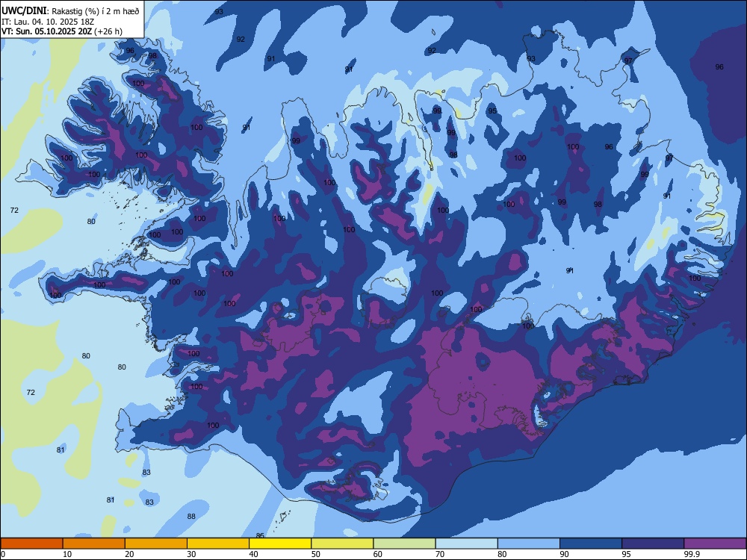The image size is (747, 560).
Task: Click the legend label '99.9'
Action: pos(691,554)
